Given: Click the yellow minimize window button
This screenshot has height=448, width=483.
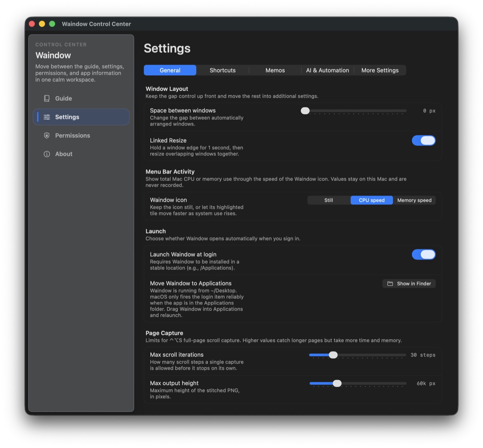Looking at the screenshot, I should tap(42, 24).
